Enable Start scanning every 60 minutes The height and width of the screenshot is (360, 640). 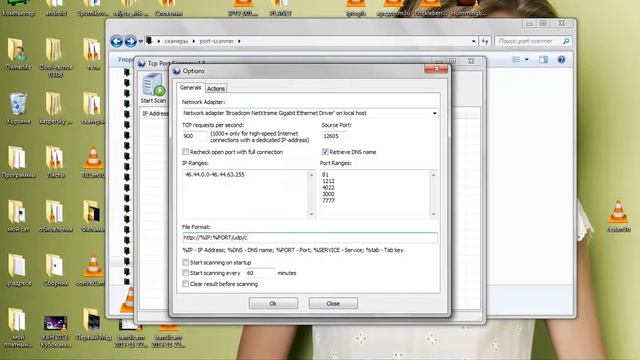pyautogui.click(x=186, y=273)
